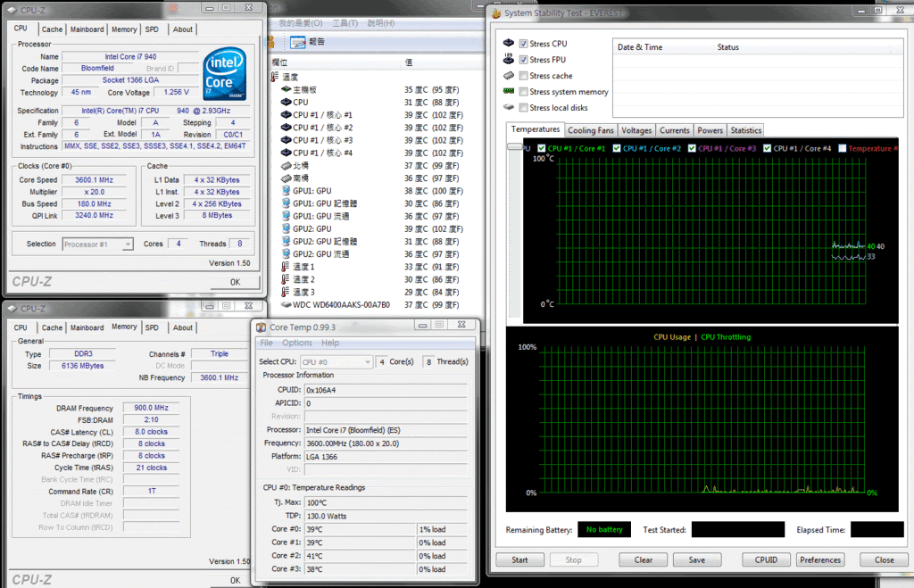Click the Stress system memory icon

point(509,91)
